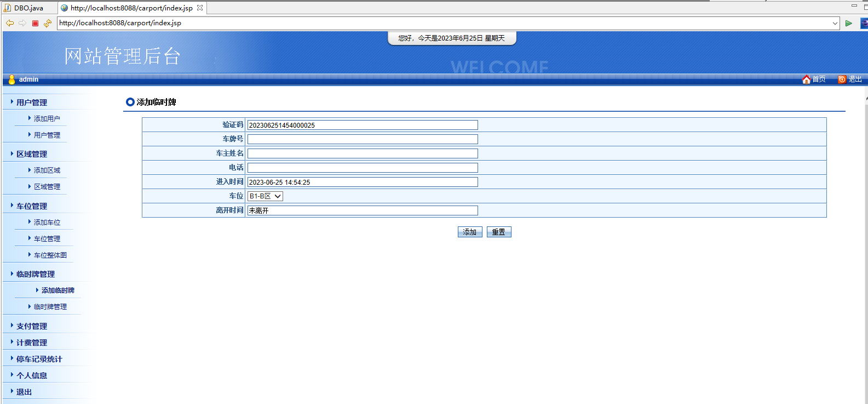Open the 首页 home link

819,79
